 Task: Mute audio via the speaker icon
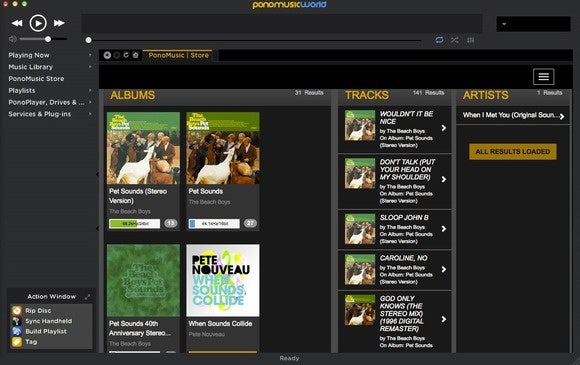point(13,39)
